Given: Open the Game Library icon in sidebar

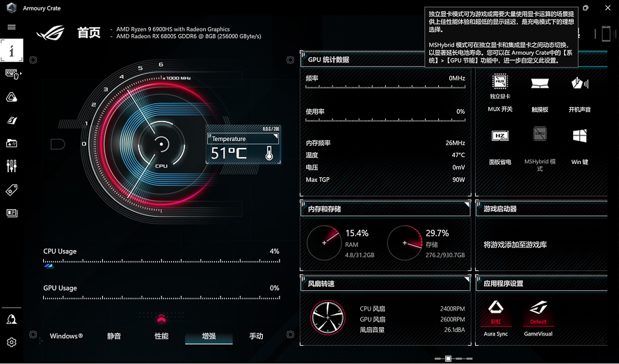Looking at the screenshot, I should 11,143.
